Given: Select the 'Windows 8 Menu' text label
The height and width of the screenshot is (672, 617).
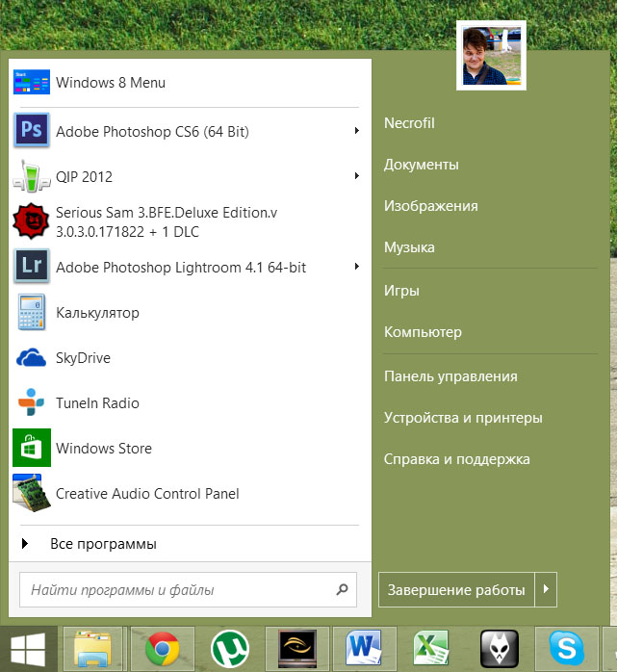Looking at the screenshot, I should tap(111, 82).
